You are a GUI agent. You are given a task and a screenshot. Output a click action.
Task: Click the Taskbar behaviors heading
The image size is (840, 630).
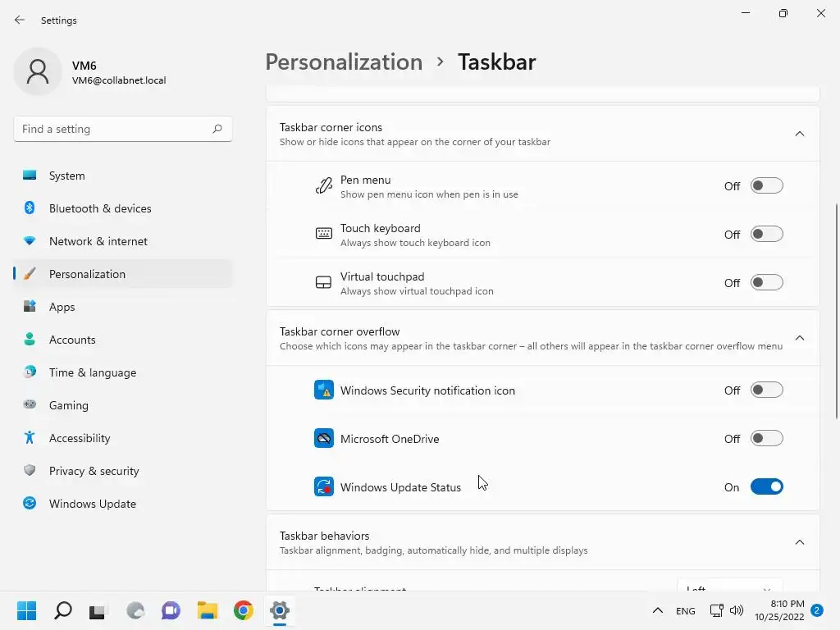click(325, 536)
